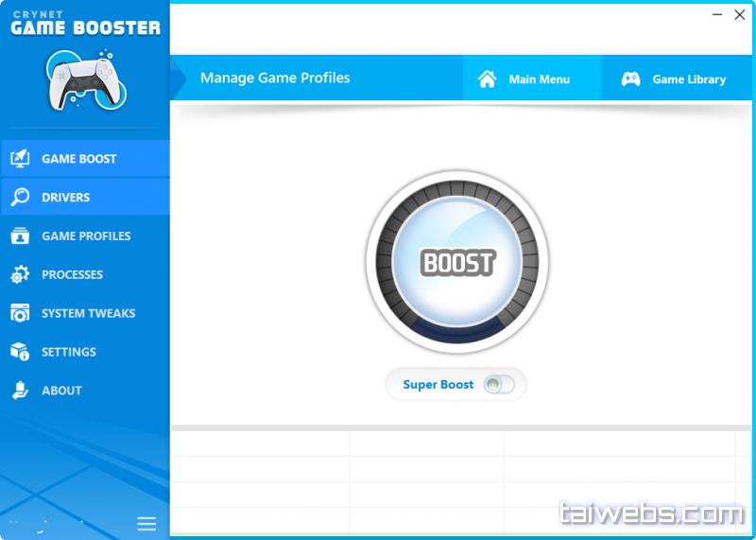Image resolution: width=756 pixels, height=540 pixels.
Task: Click the Crynet Game Booster title logo
Action: (x=85, y=23)
